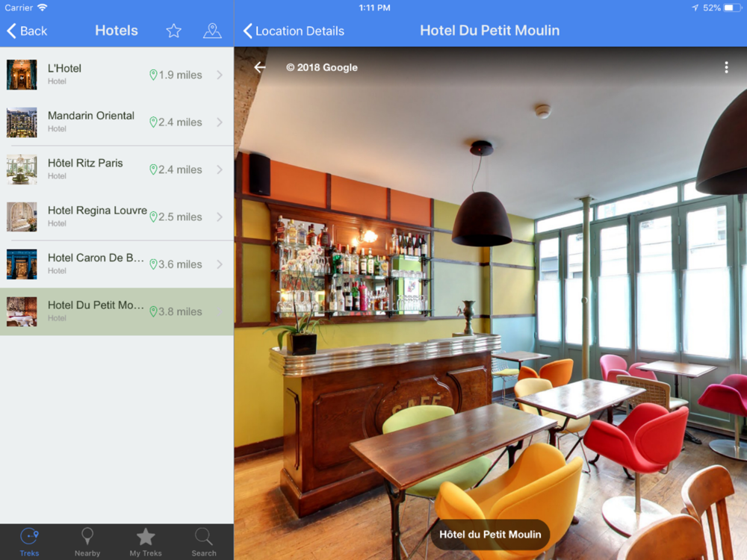Expand Hôtel Ritz Paris row chevron

[x=220, y=169]
